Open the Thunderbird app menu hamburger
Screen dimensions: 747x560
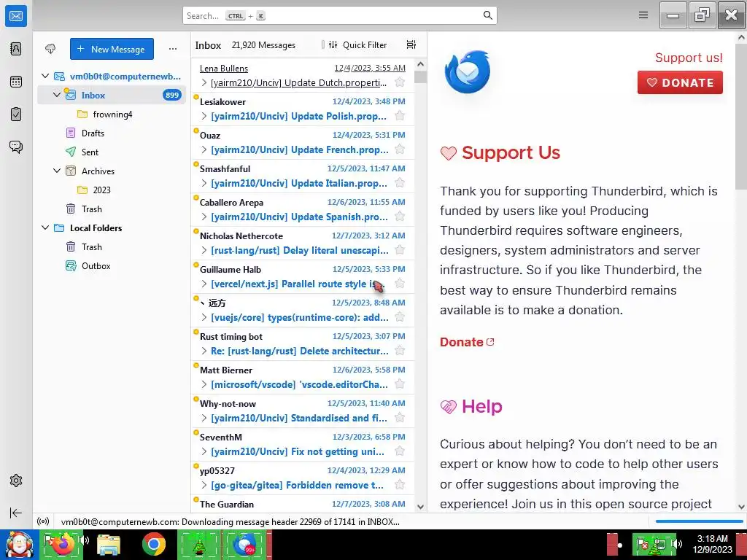[x=643, y=15]
